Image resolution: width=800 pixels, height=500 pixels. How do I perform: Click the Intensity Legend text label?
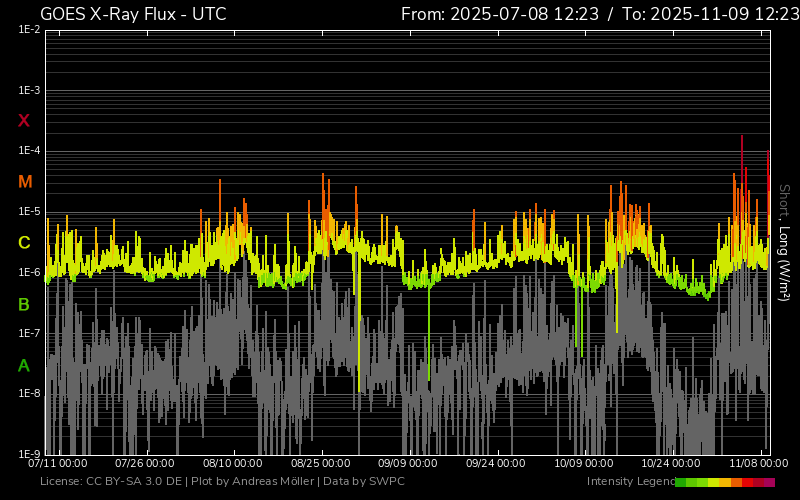630,482
